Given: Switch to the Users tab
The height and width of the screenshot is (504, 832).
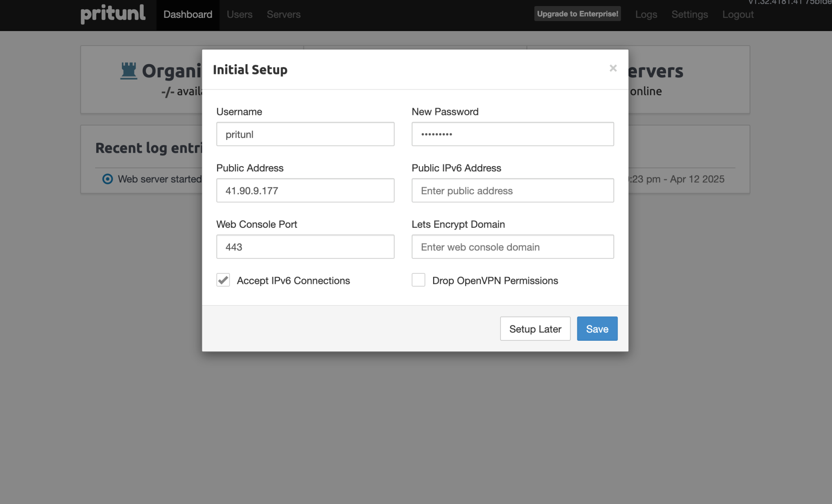Looking at the screenshot, I should 239,15.
